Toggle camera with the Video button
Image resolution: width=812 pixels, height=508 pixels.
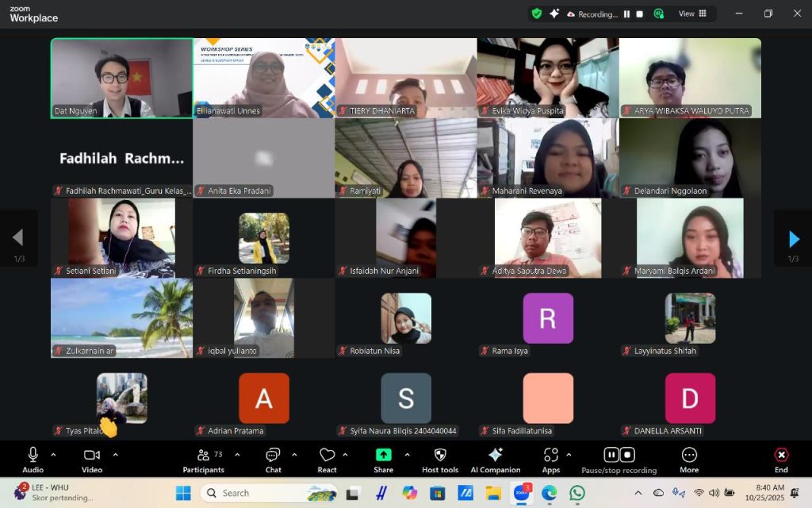click(92, 456)
